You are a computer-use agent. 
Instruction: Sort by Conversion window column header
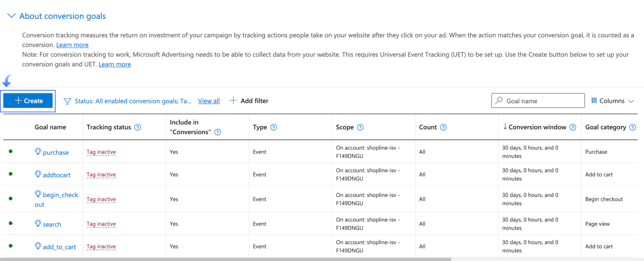tap(537, 127)
